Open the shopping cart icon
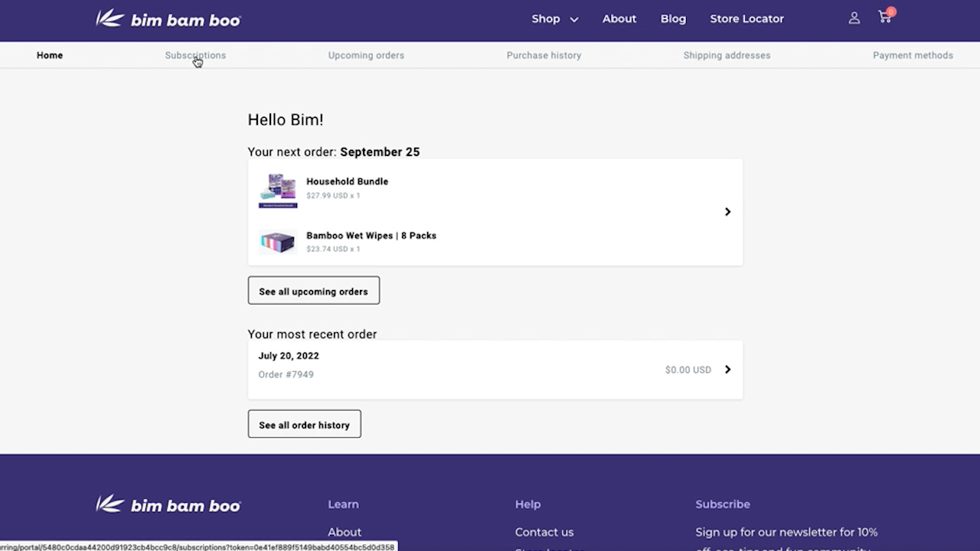980x551 pixels. click(x=886, y=17)
